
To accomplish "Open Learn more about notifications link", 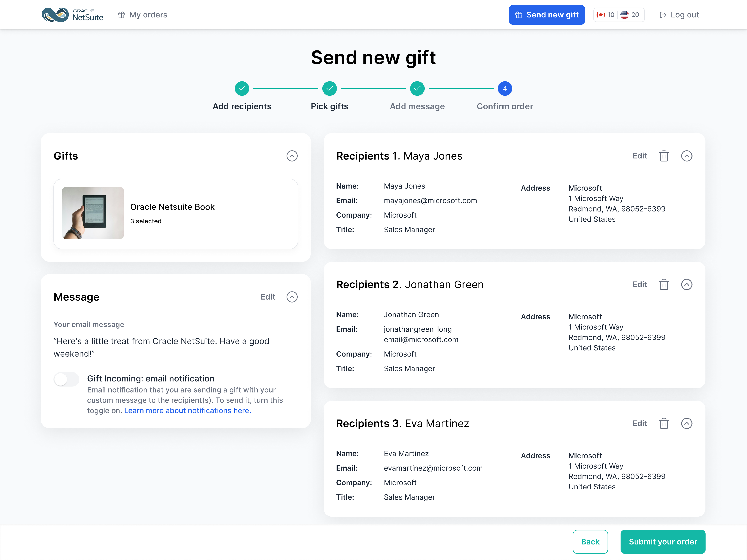I will click(x=187, y=410).
